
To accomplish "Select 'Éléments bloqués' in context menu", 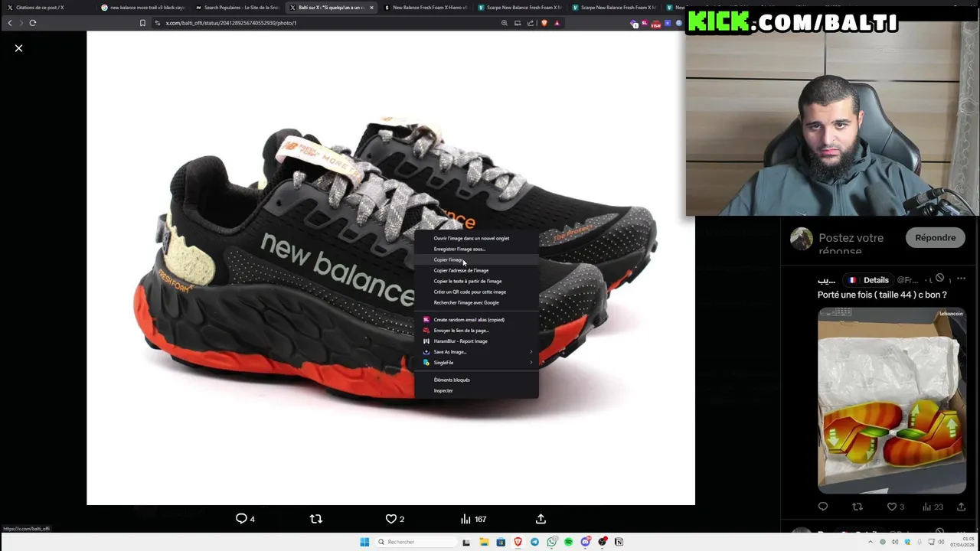I will [x=476, y=380].
